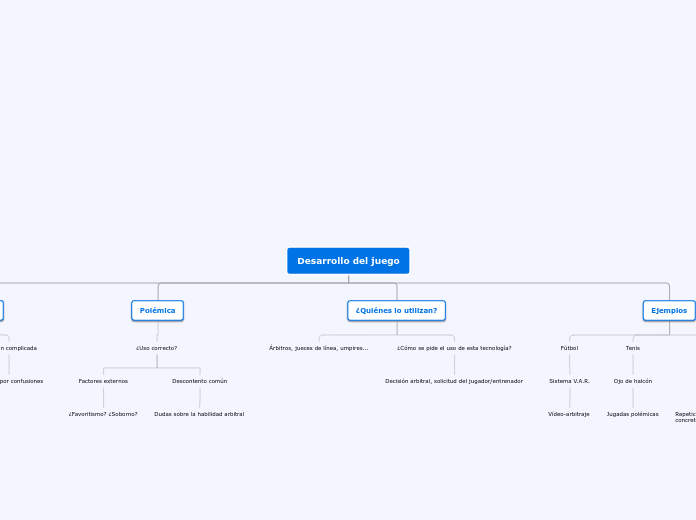Screen dimensions: 696x520
Task: Click '¿Favoritismo? ¿Soborno?' leaf node
Action: pos(103,414)
